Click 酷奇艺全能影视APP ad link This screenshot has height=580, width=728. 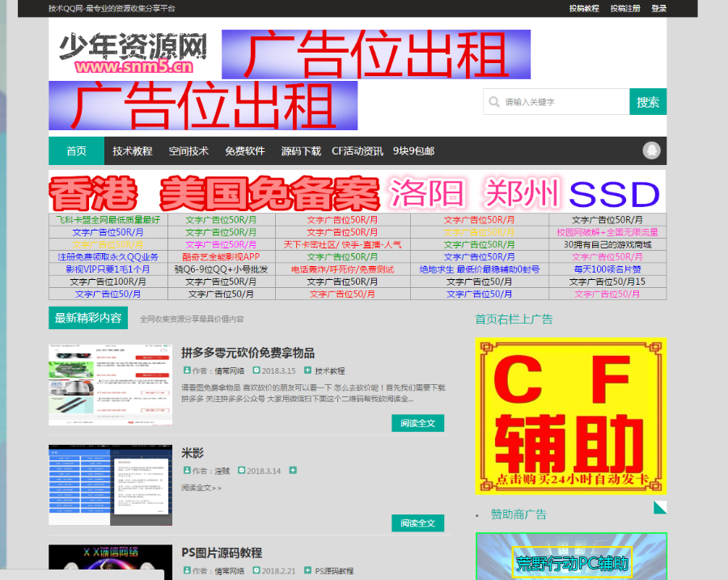click(x=221, y=256)
